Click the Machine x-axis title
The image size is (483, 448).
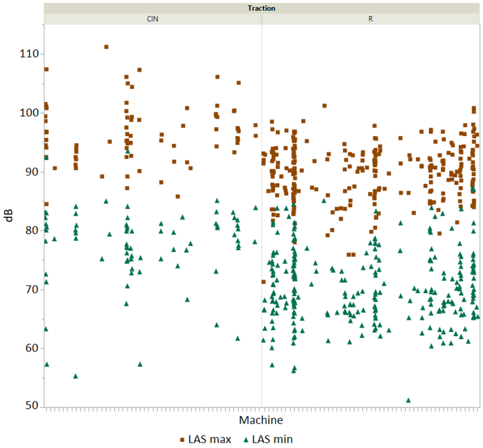261,420
